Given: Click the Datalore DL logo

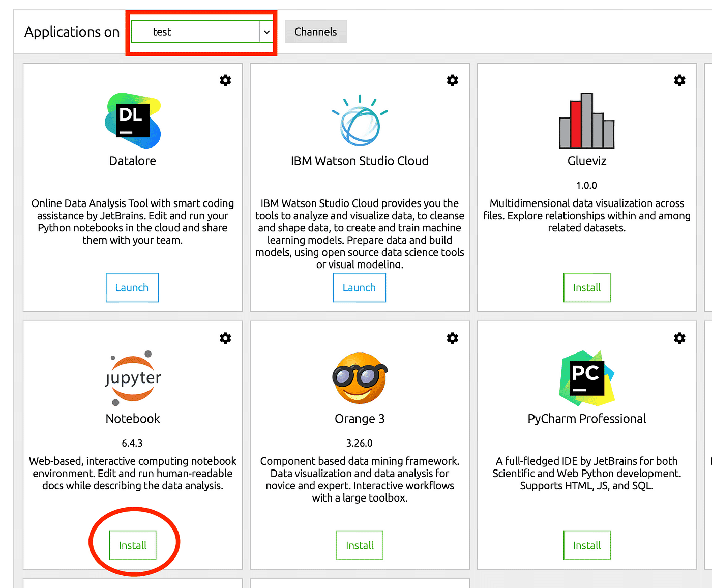Looking at the screenshot, I should pyautogui.click(x=133, y=121).
